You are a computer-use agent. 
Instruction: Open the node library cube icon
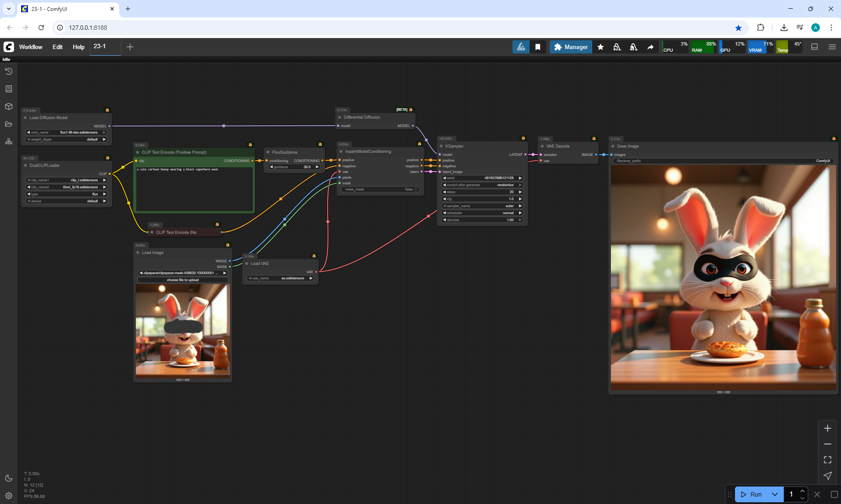click(x=9, y=106)
